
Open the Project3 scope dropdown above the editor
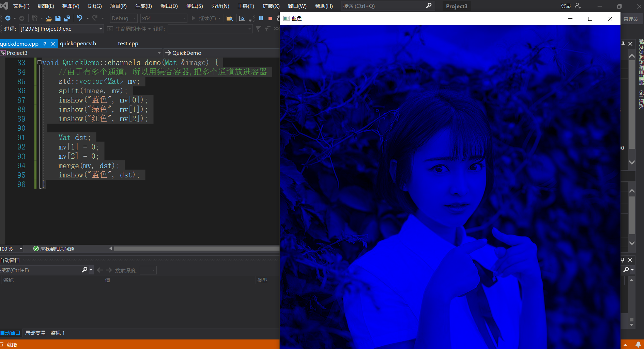click(x=81, y=53)
